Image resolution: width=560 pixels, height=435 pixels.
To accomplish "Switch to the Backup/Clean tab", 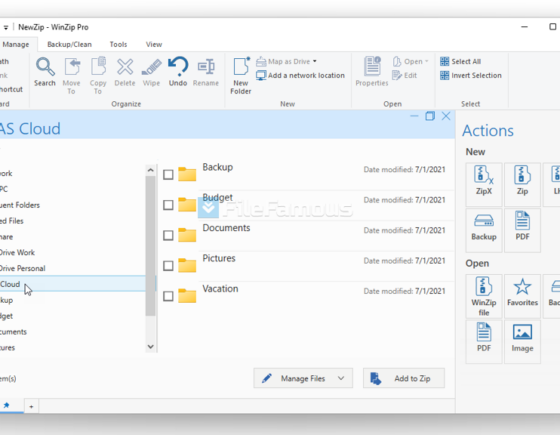I will pos(69,44).
